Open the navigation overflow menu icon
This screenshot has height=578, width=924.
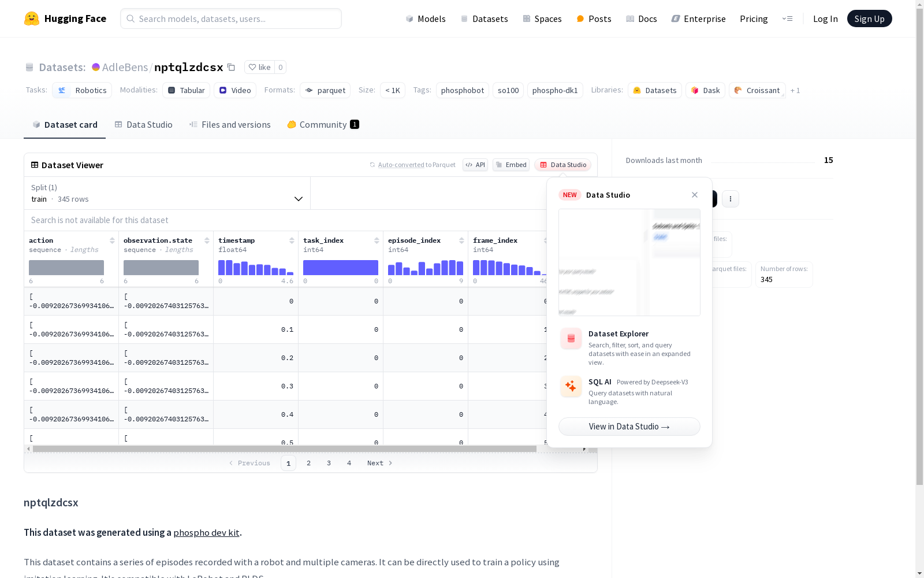pos(787,18)
